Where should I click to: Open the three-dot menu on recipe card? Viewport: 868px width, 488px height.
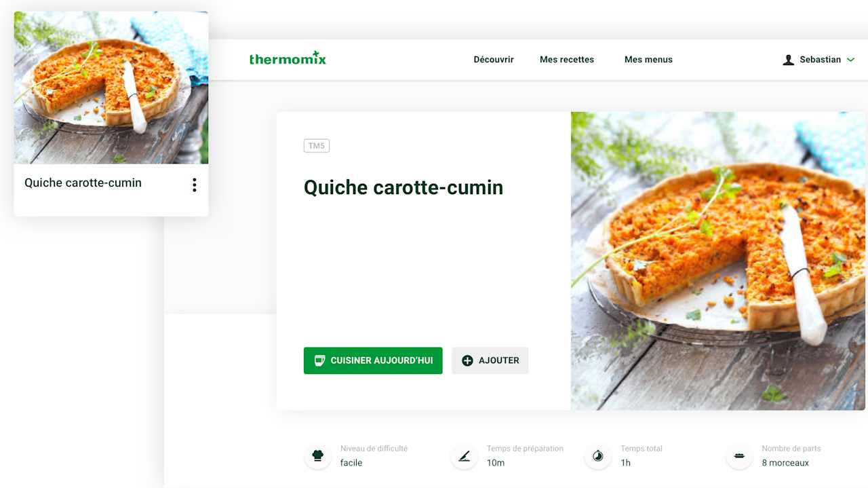[195, 185]
